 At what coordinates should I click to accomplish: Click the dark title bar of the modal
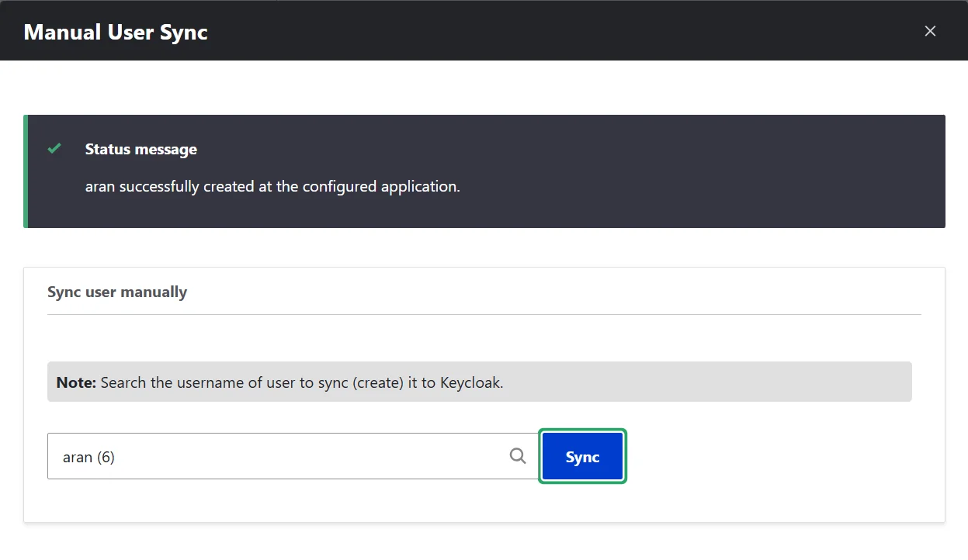(x=543, y=31)
